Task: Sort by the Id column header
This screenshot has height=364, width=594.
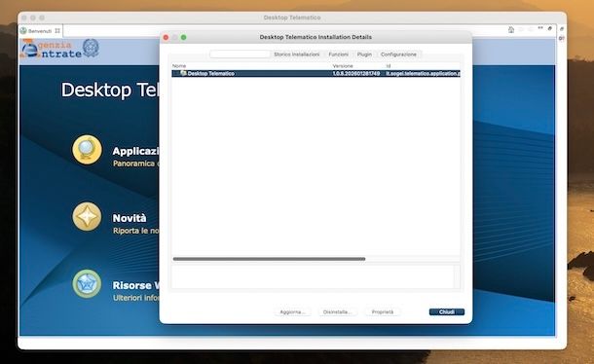Action: [389, 66]
